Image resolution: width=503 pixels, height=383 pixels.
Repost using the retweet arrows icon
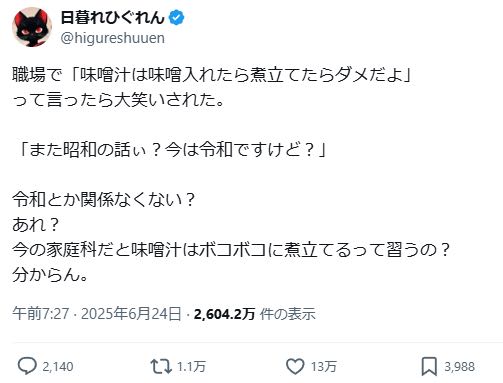pos(161,366)
